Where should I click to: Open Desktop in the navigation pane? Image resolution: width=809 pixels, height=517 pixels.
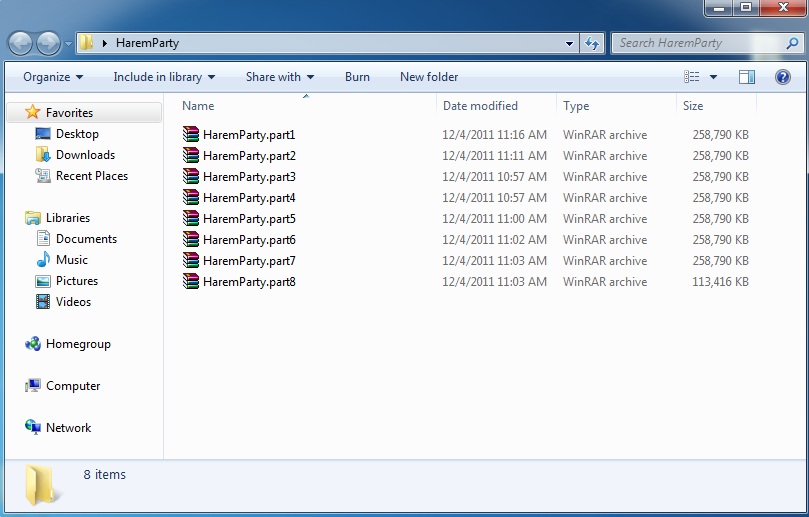pos(77,134)
